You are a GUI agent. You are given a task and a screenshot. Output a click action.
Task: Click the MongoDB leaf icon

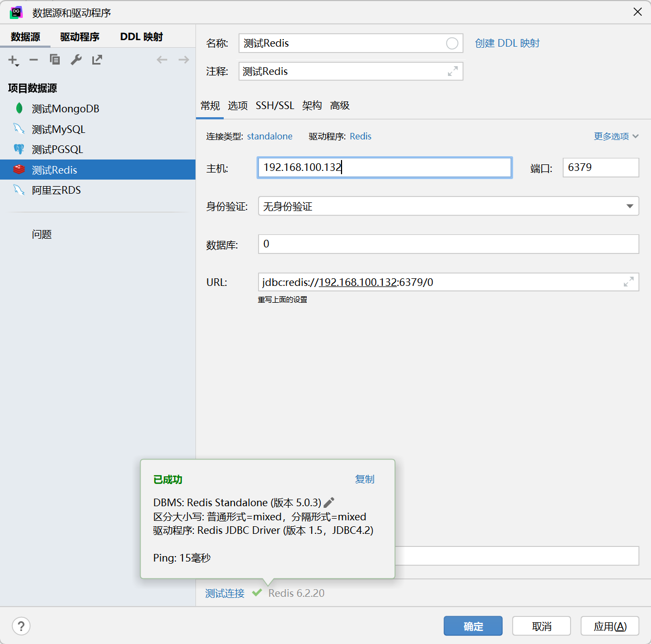click(x=19, y=109)
